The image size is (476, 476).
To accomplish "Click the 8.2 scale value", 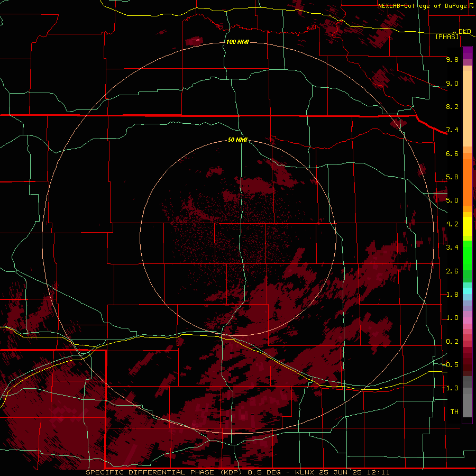I will (x=452, y=106).
